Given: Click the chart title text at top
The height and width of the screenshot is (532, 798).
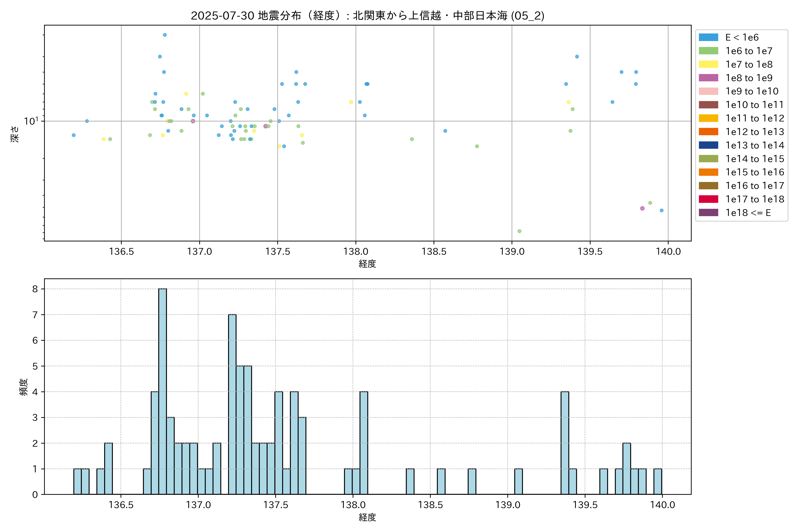Looking at the screenshot, I should 368,16.
